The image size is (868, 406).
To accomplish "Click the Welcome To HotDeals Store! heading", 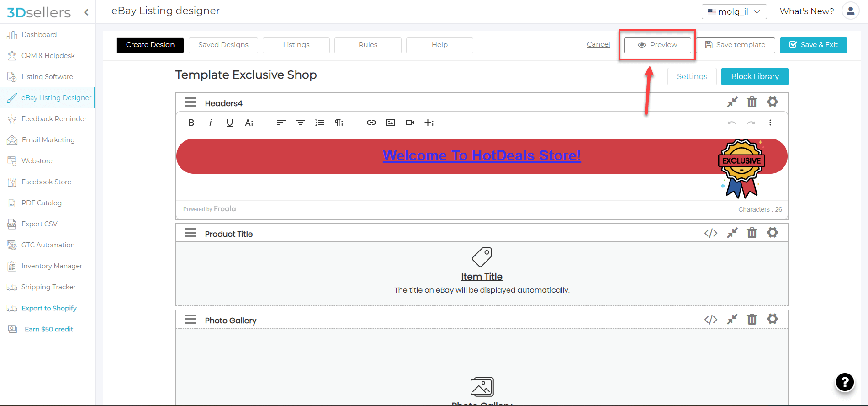I will (x=482, y=155).
